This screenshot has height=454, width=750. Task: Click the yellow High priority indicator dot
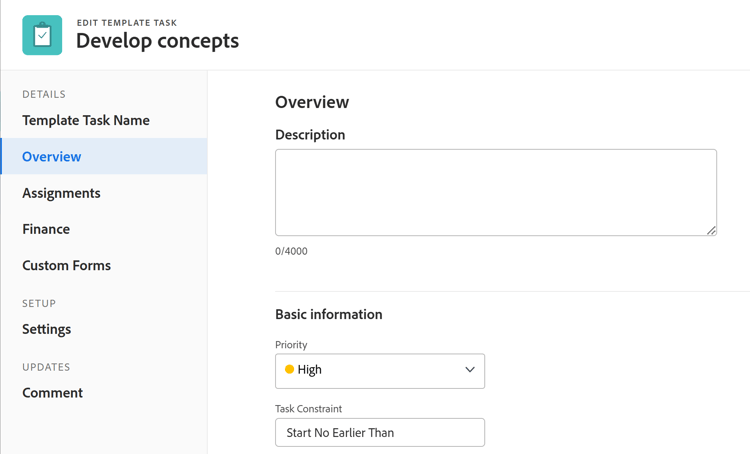pos(290,370)
